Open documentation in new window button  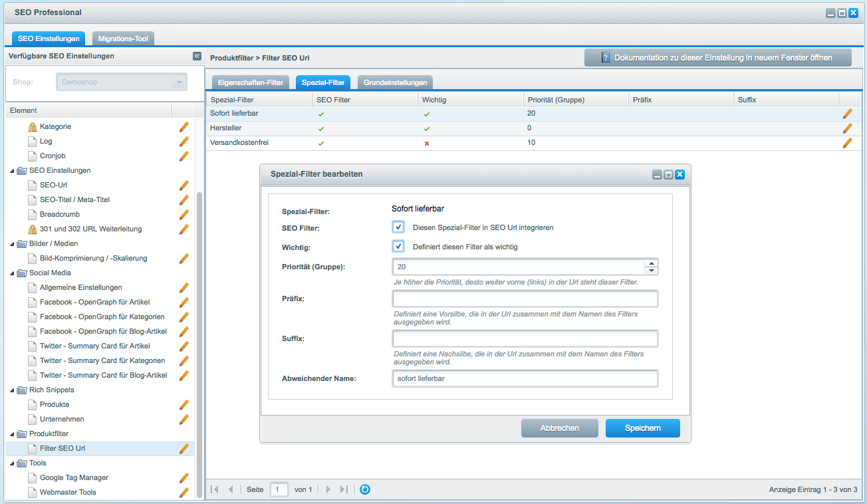717,58
